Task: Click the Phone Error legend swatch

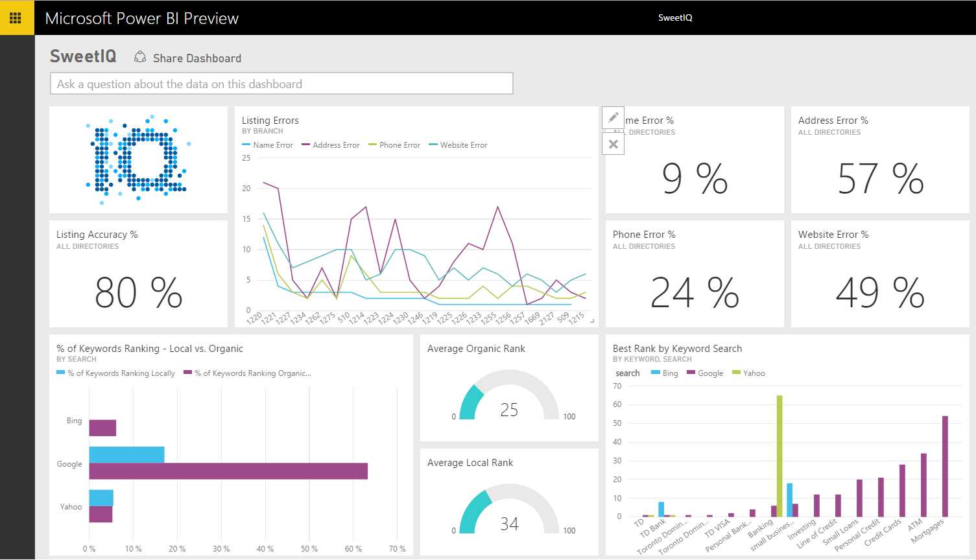Action: pos(372,145)
